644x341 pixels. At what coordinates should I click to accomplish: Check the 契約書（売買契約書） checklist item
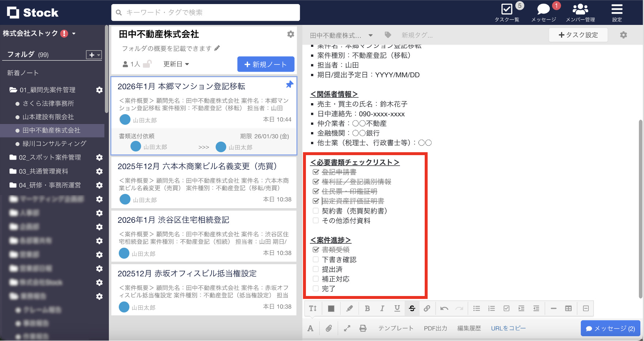pos(315,211)
